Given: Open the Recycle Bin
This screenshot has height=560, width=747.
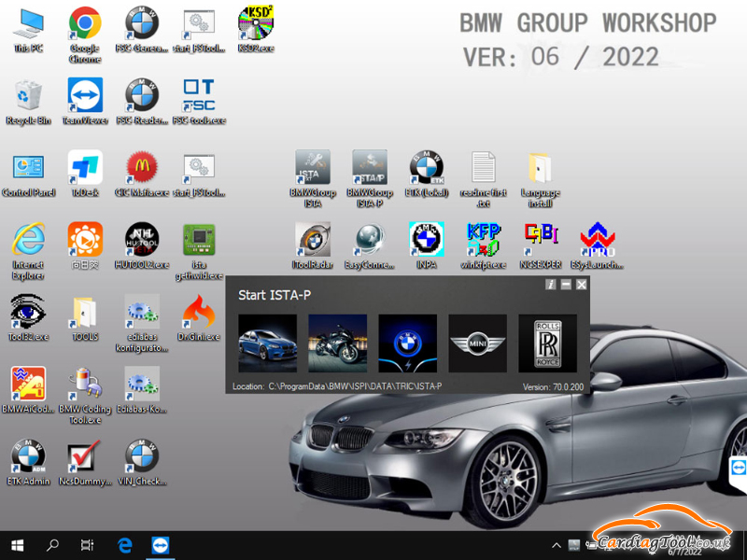Looking at the screenshot, I should pos(28,102).
